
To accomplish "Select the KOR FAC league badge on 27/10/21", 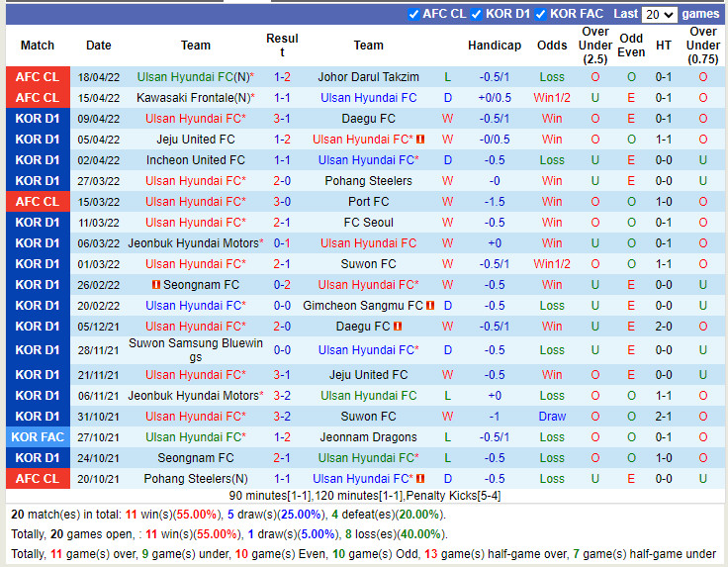I will pos(38,437).
